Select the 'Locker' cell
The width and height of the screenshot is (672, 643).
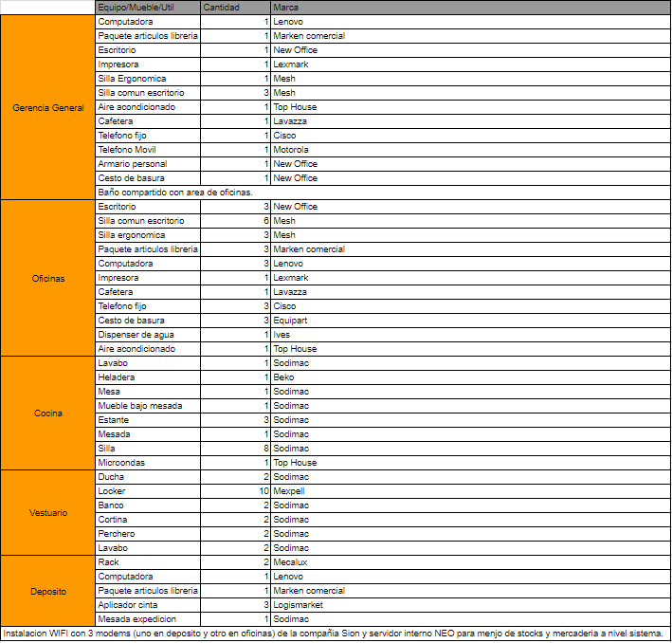[148, 491]
